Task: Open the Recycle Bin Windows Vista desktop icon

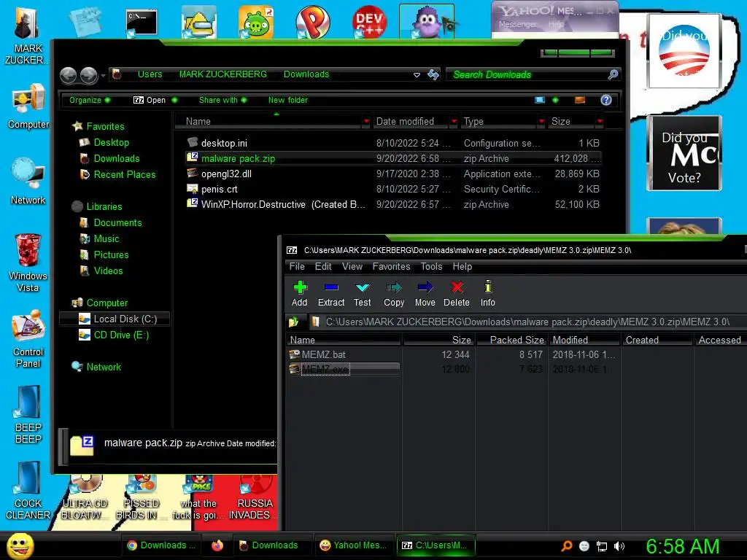Action: 28,262
